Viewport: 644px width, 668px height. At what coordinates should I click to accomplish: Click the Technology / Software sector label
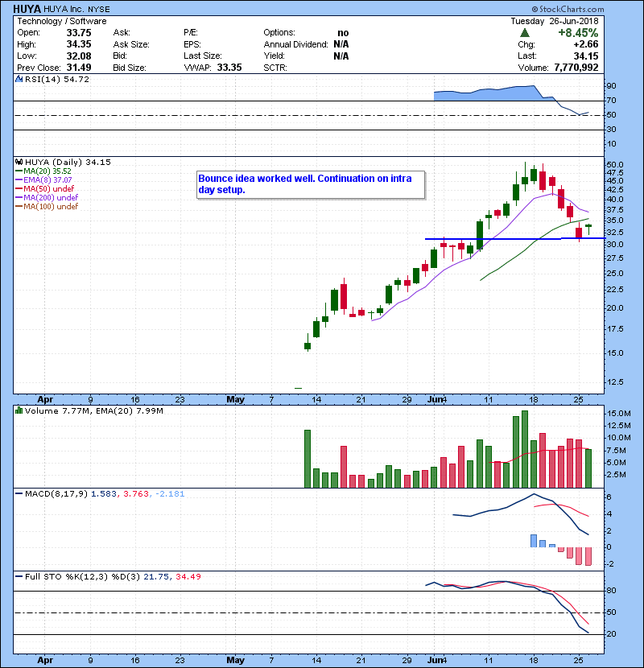tap(62, 21)
